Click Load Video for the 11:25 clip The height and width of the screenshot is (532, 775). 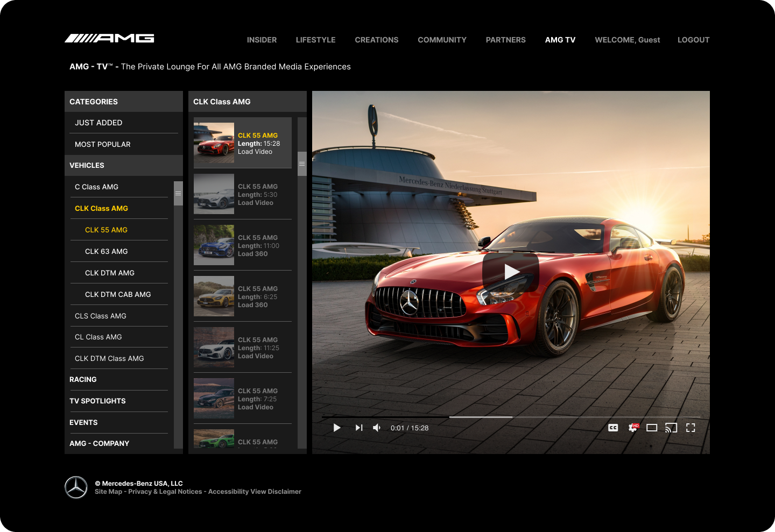pyautogui.click(x=256, y=356)
